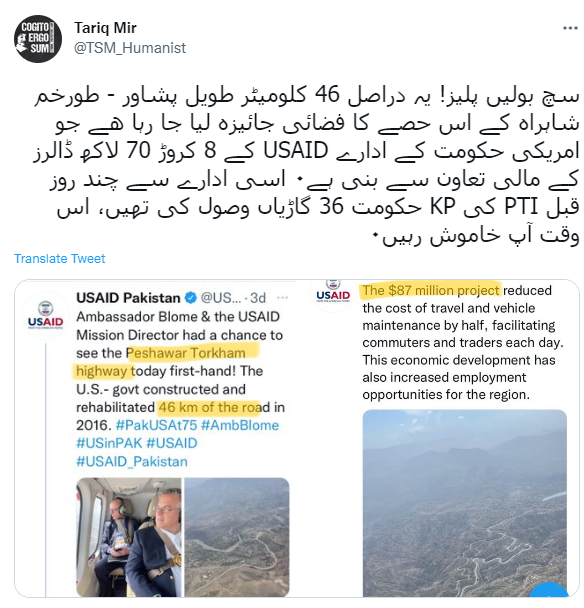
Task: Open the @TSM_Humanist handle
Action: (x=130, y=48)
